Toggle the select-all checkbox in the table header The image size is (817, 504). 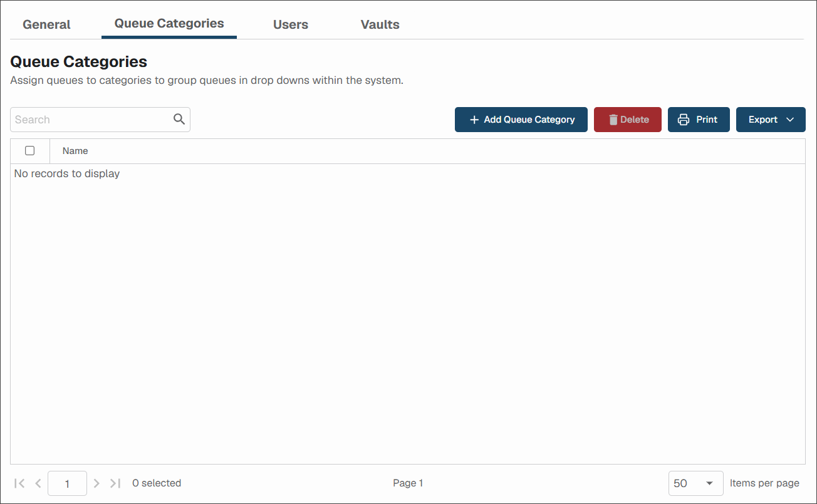[29, 151]
